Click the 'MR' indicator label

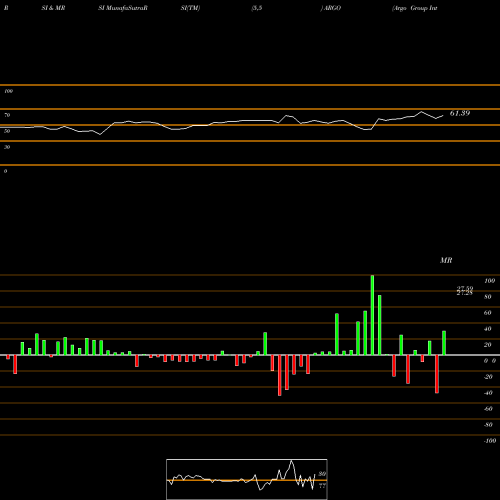click(x=446, y=260)
